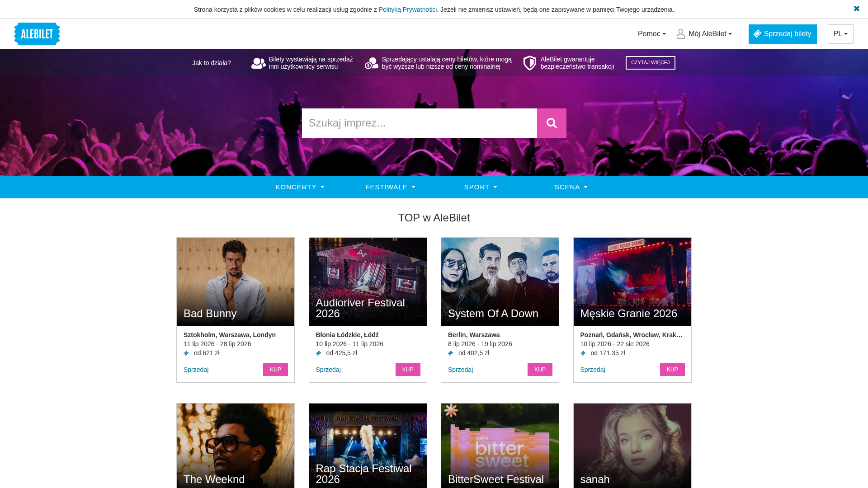Click the AleBilet logo
This screenshot has height=488, width=868.
coord(37,34)
